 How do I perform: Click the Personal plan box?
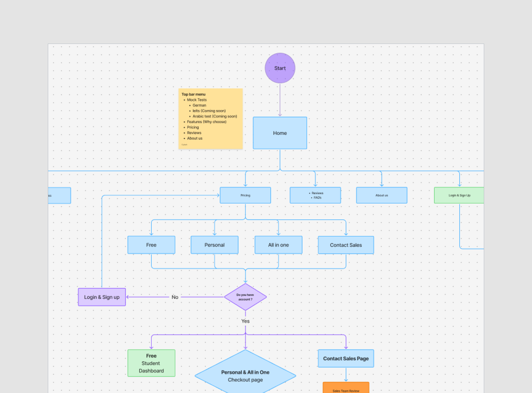pos(214,245)
